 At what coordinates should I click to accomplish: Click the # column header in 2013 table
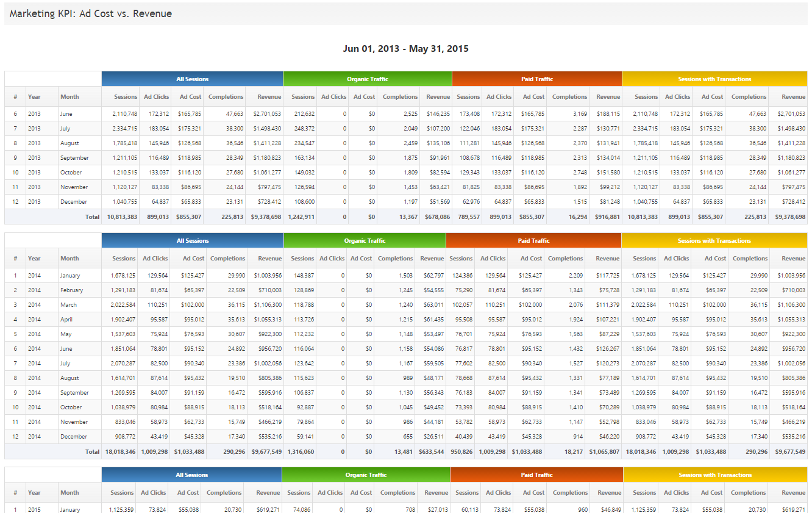pos(15,96)
